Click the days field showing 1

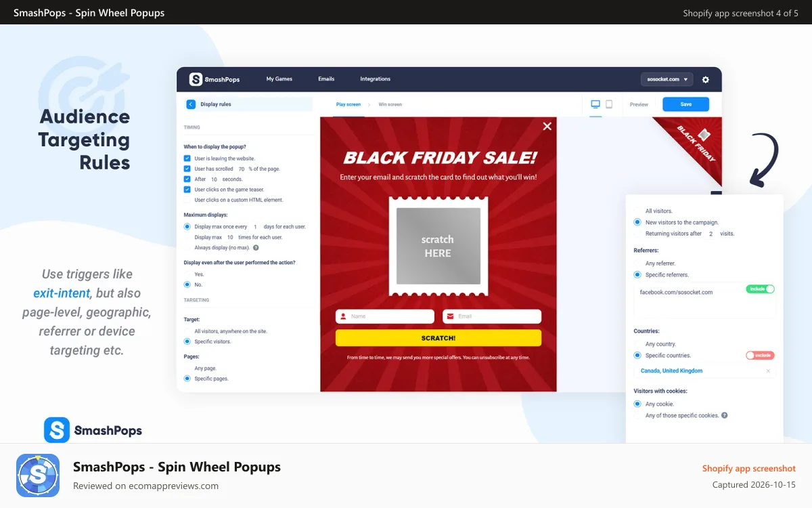(x=255, y=227)
